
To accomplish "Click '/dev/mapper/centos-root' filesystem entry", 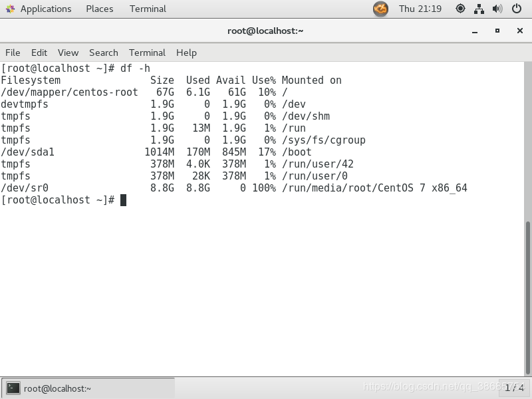I will (x=69, y=92).
